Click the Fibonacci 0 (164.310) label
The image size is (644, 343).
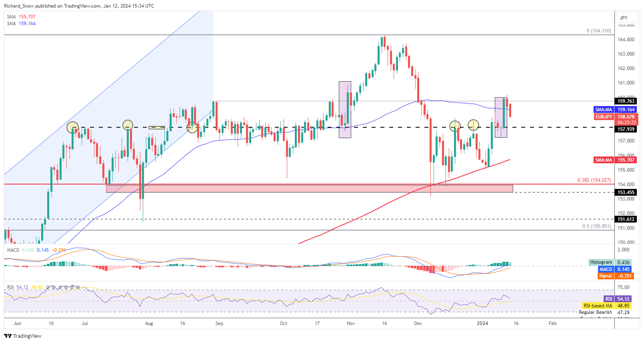[x=599, y=31]
